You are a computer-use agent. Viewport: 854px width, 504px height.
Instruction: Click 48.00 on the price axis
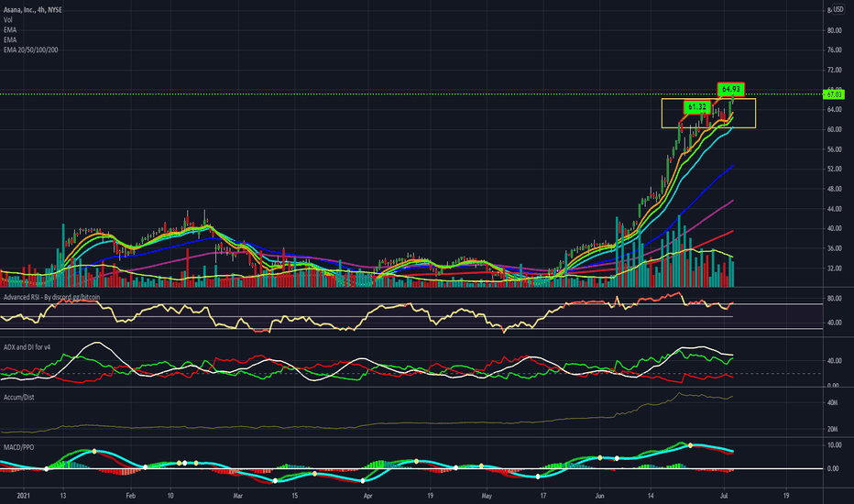pos(835,189)
